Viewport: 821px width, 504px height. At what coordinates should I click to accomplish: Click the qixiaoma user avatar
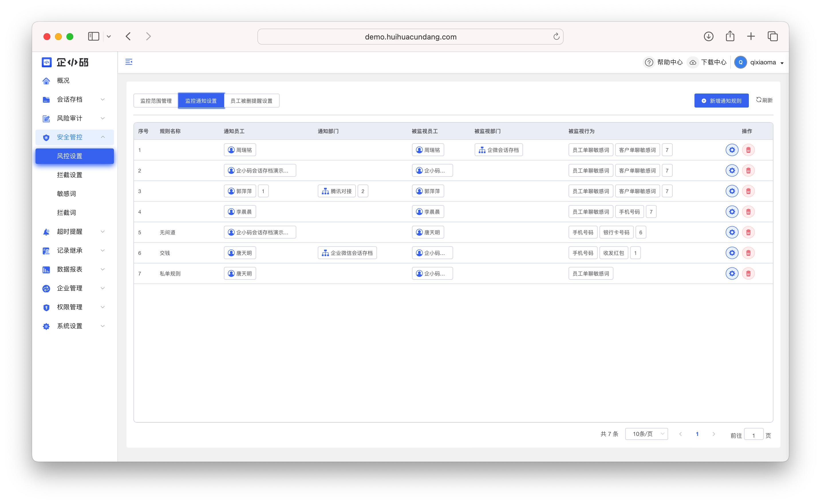[740, 62]
